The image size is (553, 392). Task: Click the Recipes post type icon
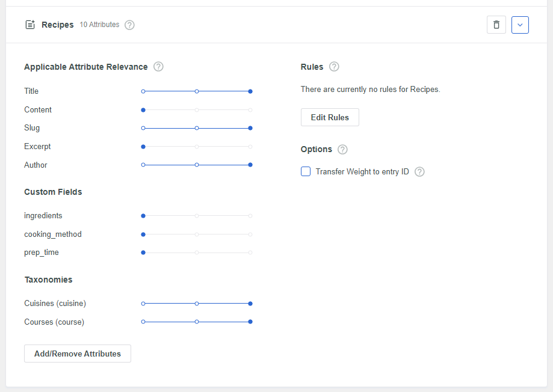click(x=30, y=25)
